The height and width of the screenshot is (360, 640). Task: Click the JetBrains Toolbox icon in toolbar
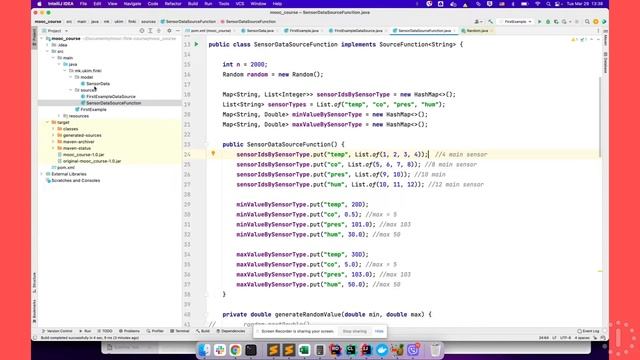tap(604, 22)
